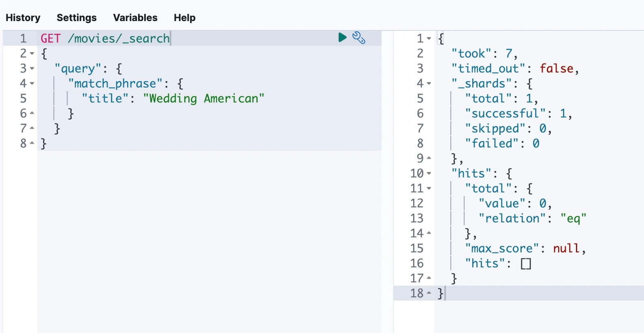Collapse the response root object at line 1
This screenshot has height=333, width=644.
(429, 38)
